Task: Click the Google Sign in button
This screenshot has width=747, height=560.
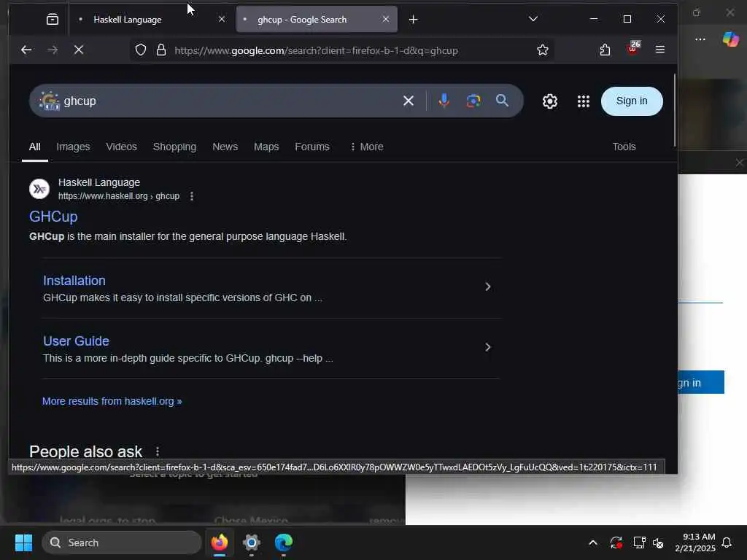Action: pyautogui.click(x=632, y=101)
